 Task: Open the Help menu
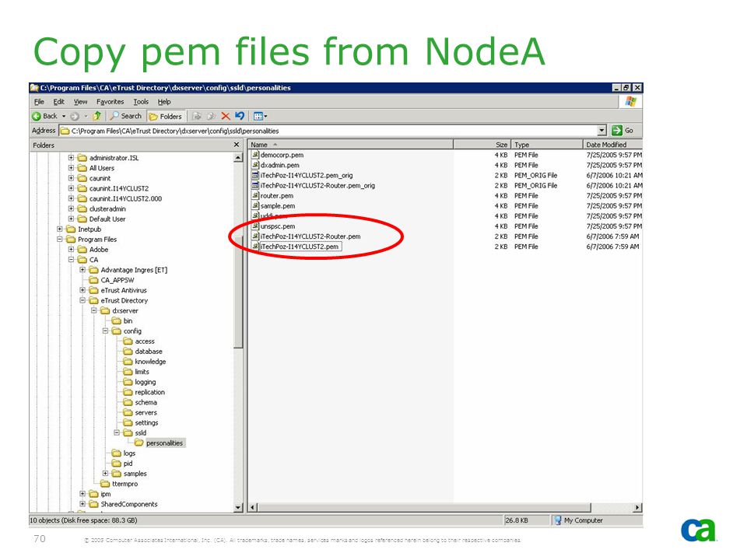[x=164, y=101]
